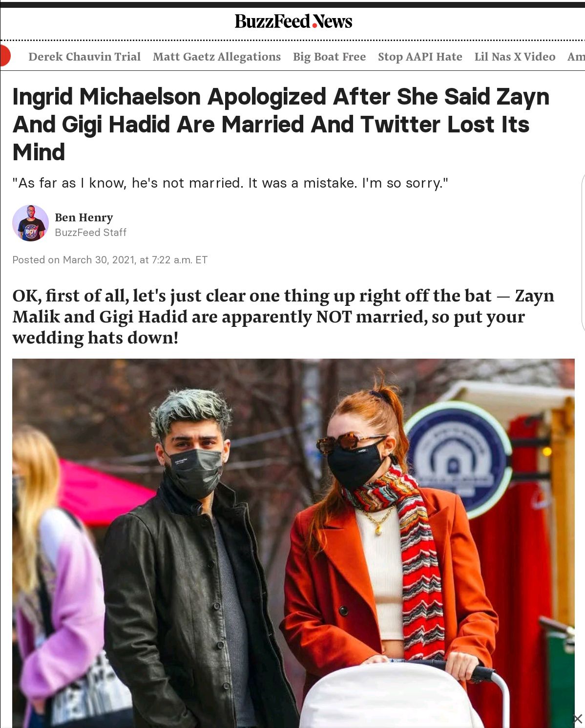
Task: Open the BuzzFeed News logo homepage
Action: tap(293, 21)
